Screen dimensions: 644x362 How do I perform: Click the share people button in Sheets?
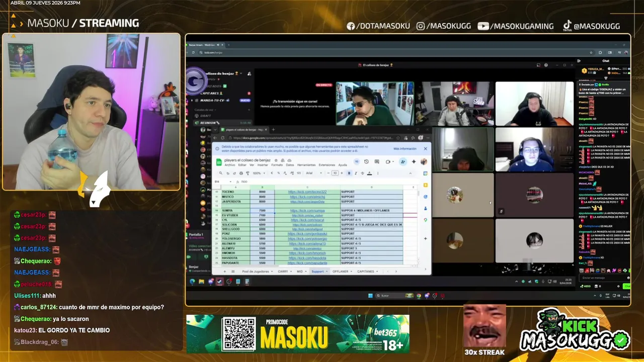coord(403,161)
